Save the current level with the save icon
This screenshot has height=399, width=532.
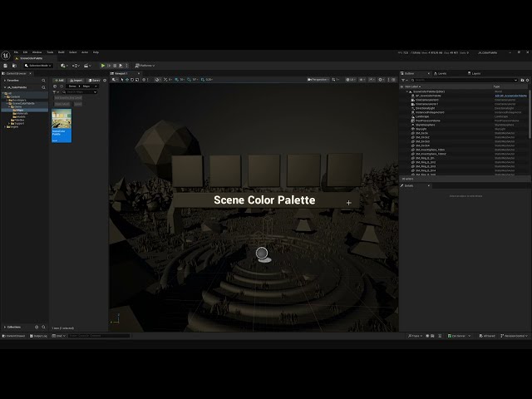(6, 66)
